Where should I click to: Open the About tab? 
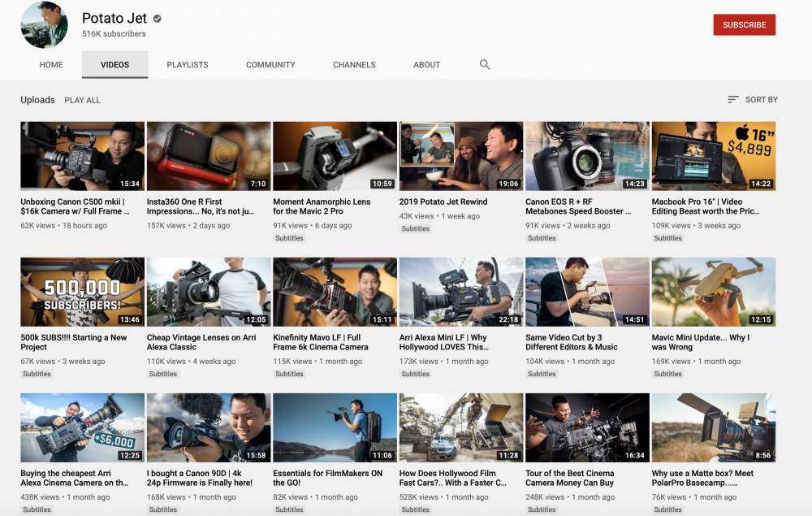point(426,65)
